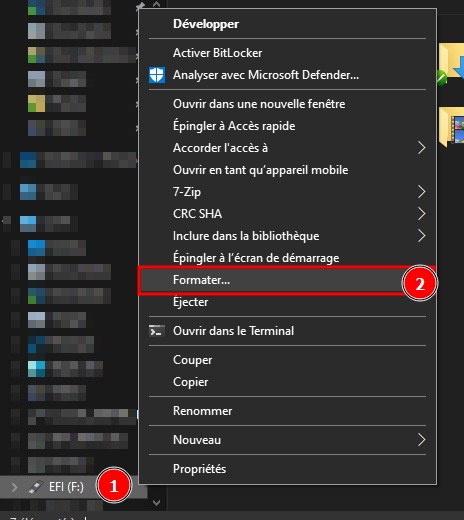The height and width of the screenshot is (520, 464).
Task: Click the EFI (F:) USB drive icon
Action: coord(36,487)
